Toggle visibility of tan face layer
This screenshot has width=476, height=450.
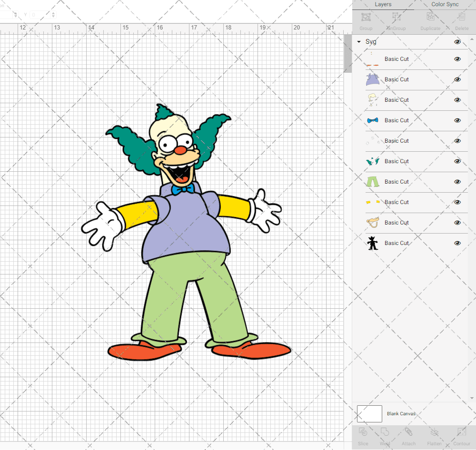click(457, 223)
